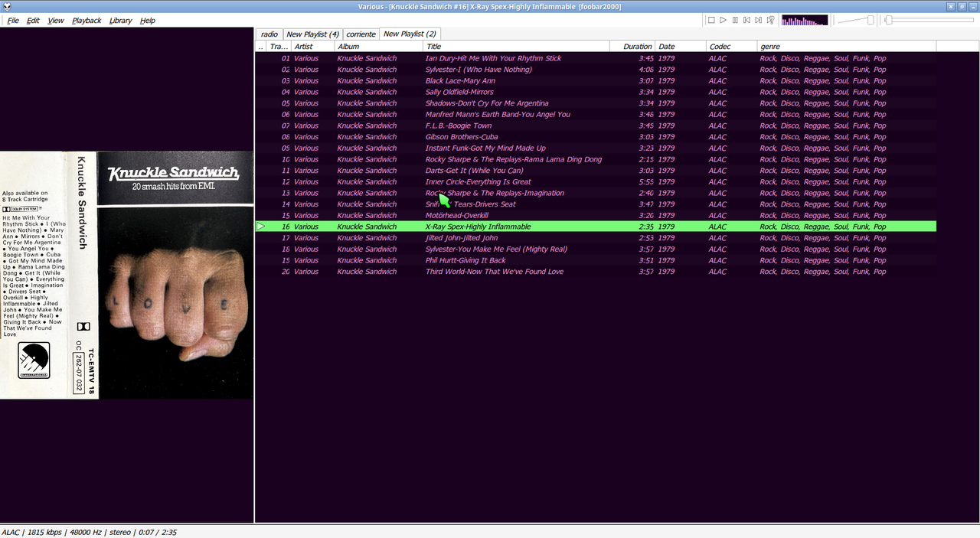Click the track number column header
The height and width of the screenshot is (538, 980).
click(x=279, y=47)
